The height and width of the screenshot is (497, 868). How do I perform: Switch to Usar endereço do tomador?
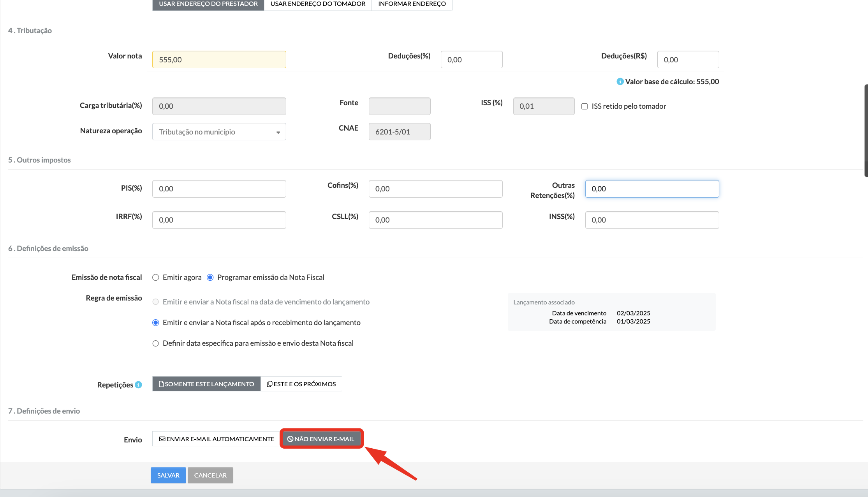(x=318, y=4)
